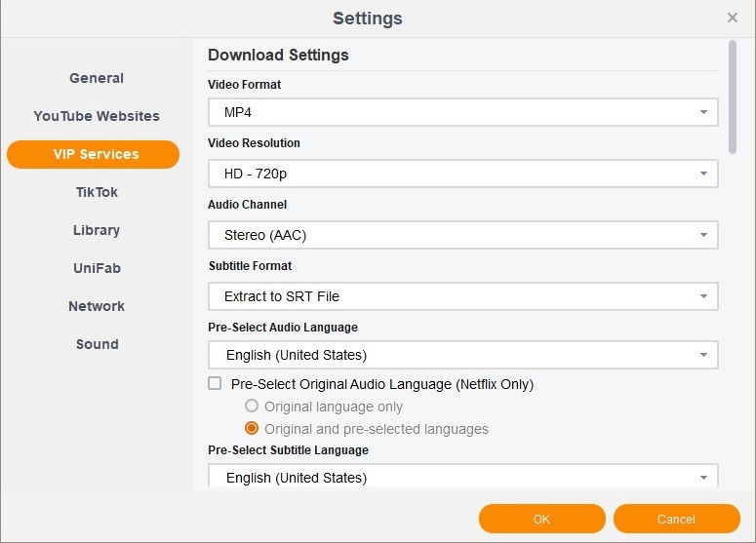This screenshot has height=543, width=756.
Task: Select the VIP Services sidebar item
Action: [x=93, y=154]
